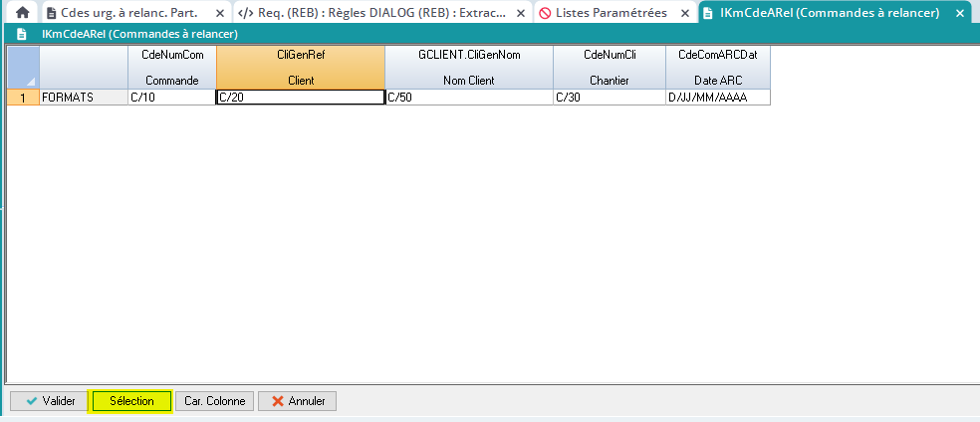Select the CdeNumCom Commande column header
Viewport: 980px width, 422px height.
click(172, 68)
